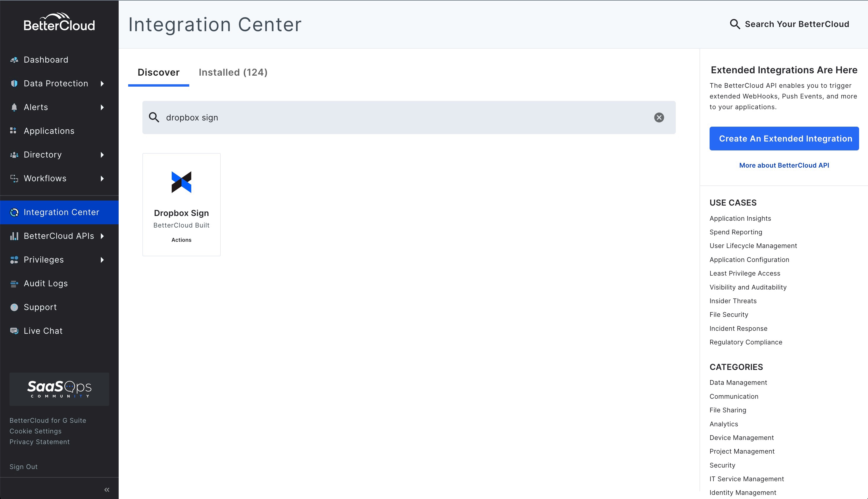Screen dimensions: 868x499
Task: Select the Alerts bell icon
Action: [x=14, y=107]
